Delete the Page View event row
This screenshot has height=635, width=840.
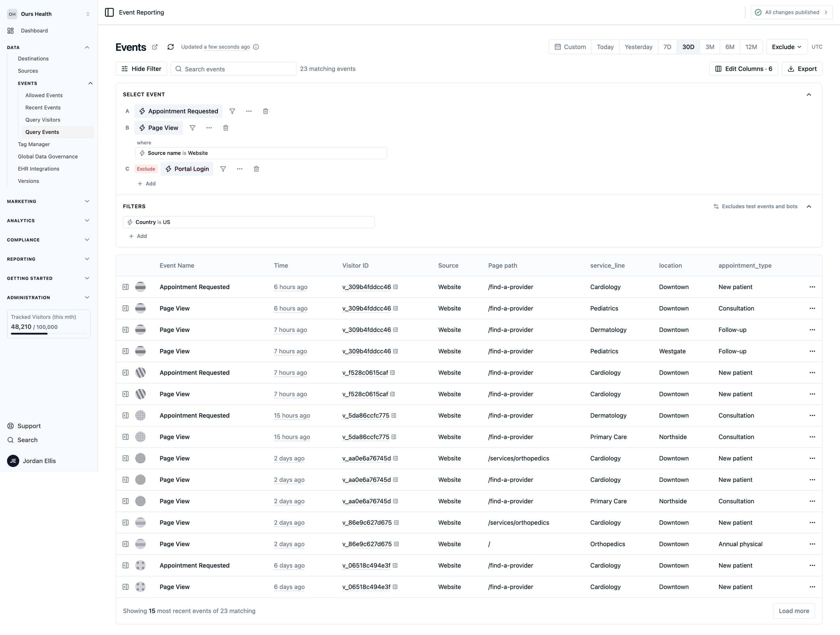(226, 128)
